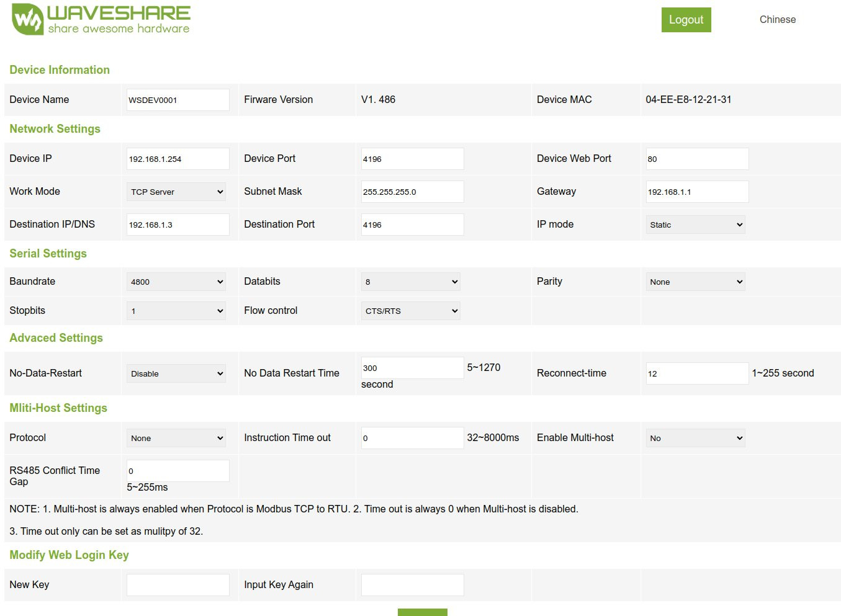
Task: Click the RS485 Conflict Time Gap field
Action: pyautogui.click(x=178, y=471)
